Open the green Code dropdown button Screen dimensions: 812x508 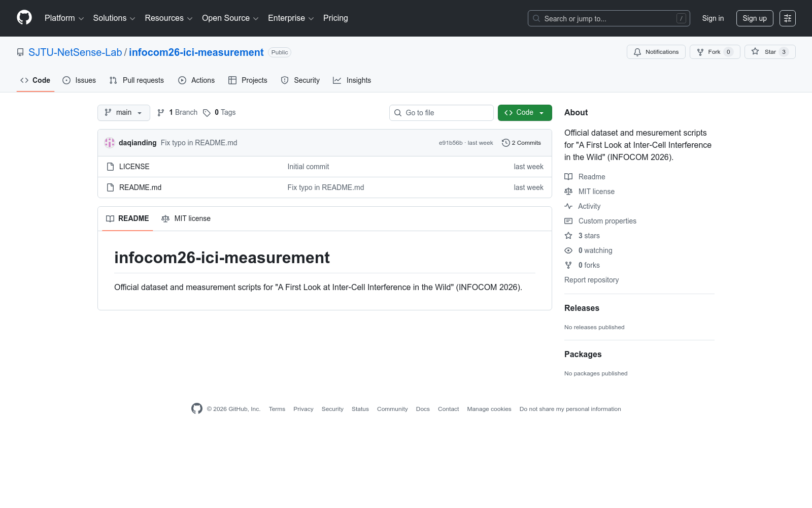point(525,113)
